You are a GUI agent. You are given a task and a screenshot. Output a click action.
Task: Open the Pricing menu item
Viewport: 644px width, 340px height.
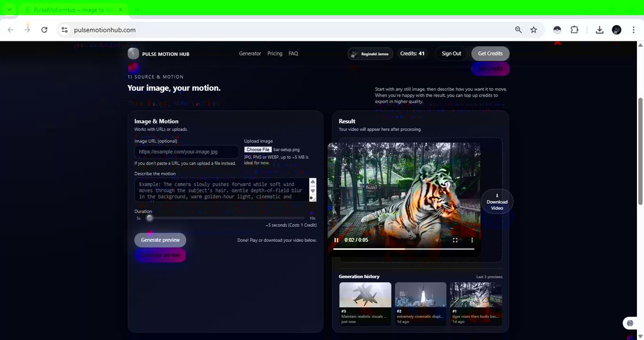coord(275,53)
